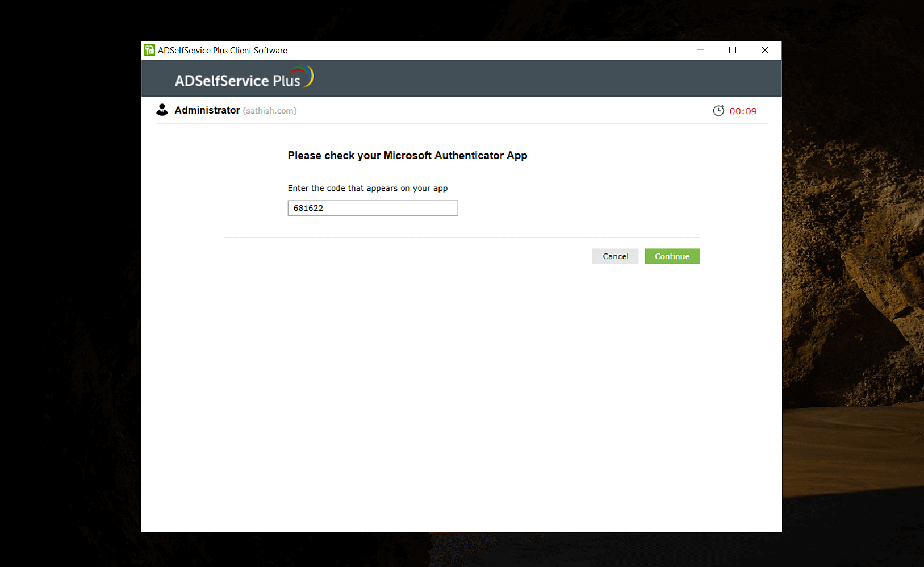Close the ADSelfService Plus Client Software window

pos(765,50)
